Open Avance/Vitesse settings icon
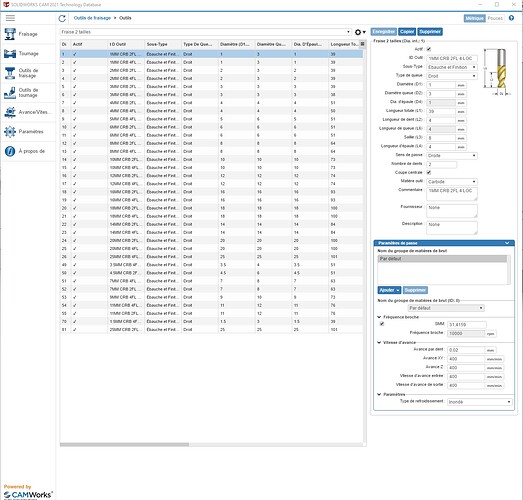The height and width of the screenshot is (500, 523). point(10,112)
